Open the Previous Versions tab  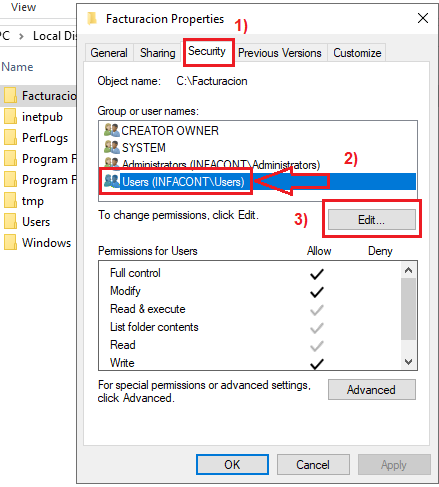coord(280,53)
